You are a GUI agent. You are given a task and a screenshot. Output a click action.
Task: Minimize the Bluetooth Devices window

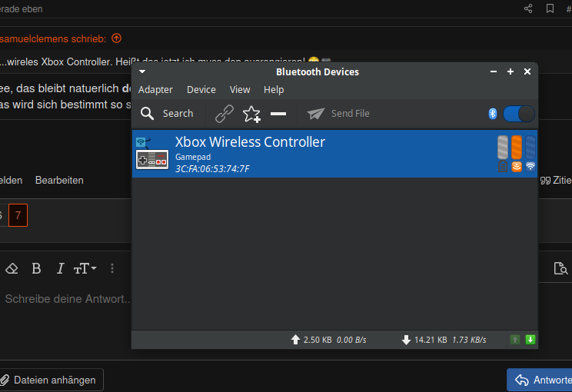[494, 71]
